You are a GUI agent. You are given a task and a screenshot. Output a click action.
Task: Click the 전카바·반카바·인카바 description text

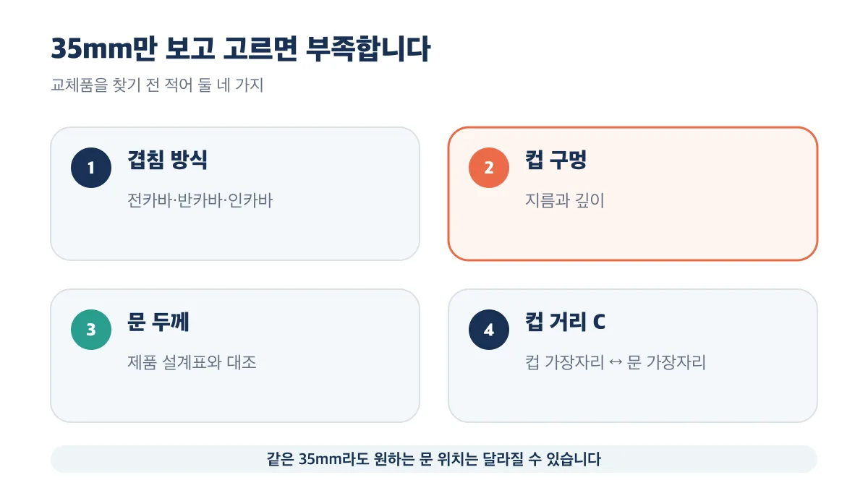tap(200, 201)
